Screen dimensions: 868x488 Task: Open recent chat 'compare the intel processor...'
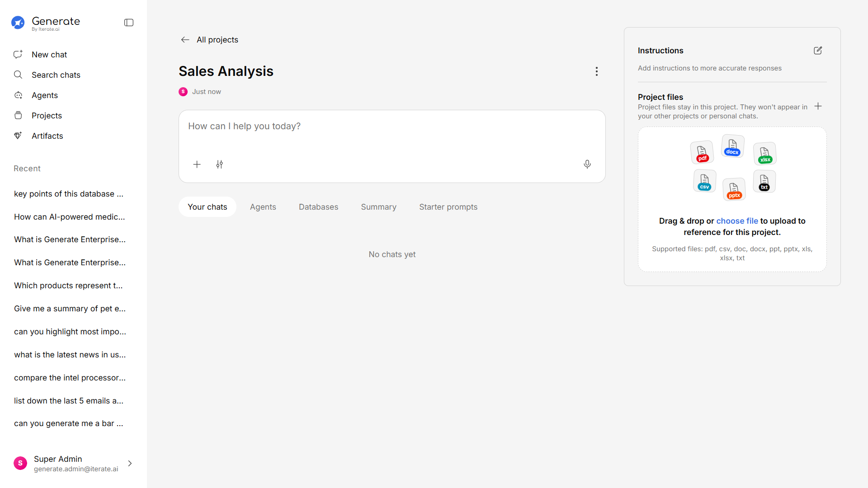(70, 378)
